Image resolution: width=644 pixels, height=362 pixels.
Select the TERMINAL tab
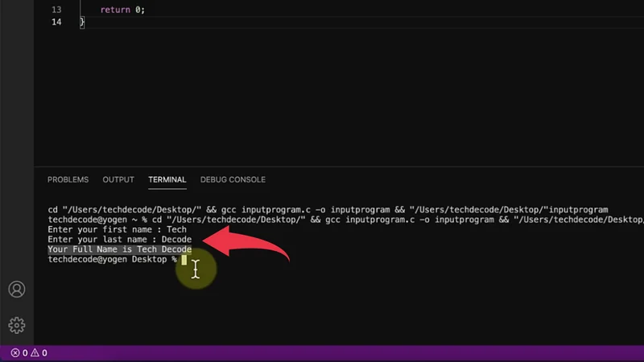point(167,179)
